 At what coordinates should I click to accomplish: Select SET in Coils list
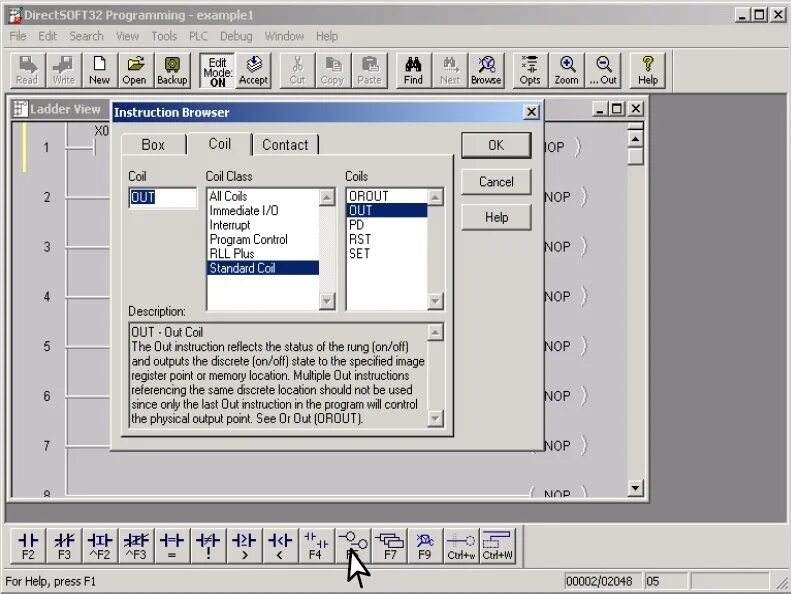387,254
